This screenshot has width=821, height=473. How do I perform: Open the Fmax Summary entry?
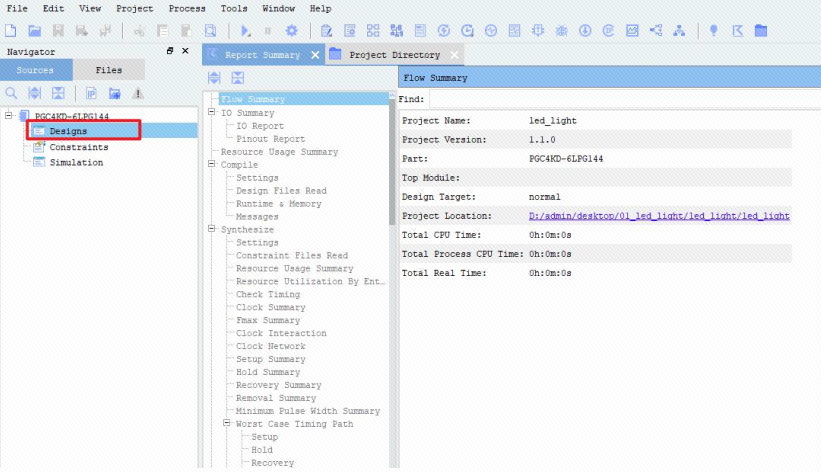268,320
